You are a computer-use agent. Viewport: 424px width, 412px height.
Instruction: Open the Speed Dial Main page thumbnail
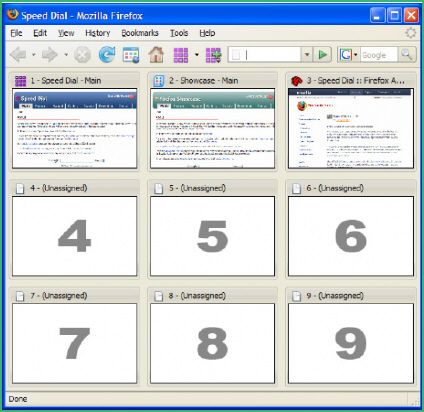[75, 128]
